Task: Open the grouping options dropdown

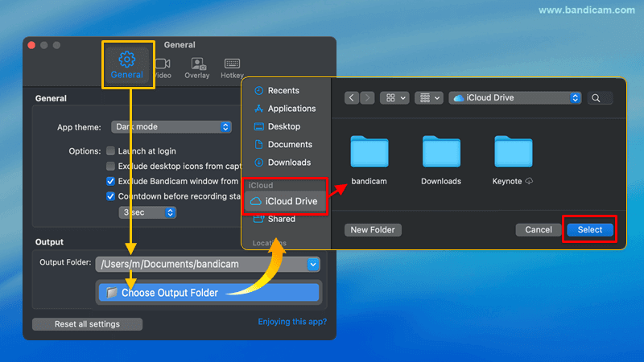Action: 429,98
